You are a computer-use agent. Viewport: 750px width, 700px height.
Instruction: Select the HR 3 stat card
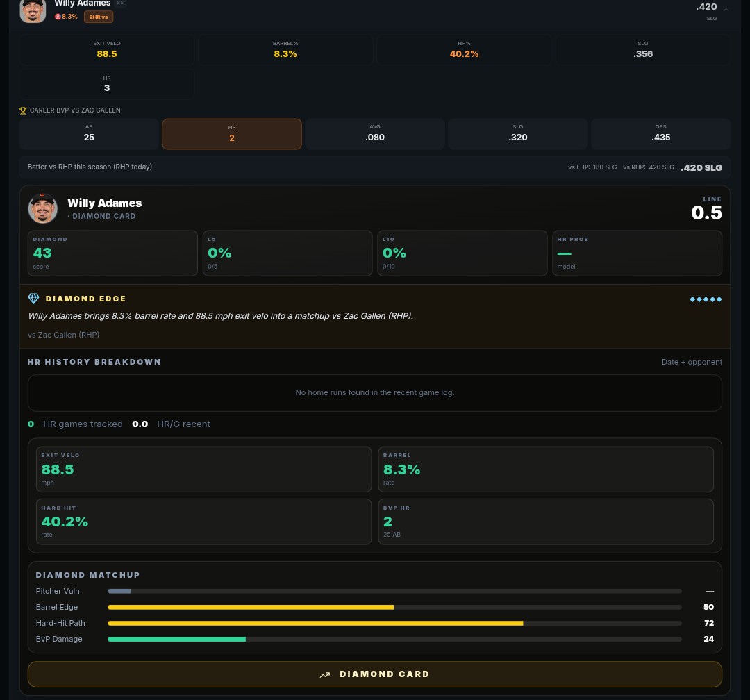pyautogui.click(x=107, y=84)
